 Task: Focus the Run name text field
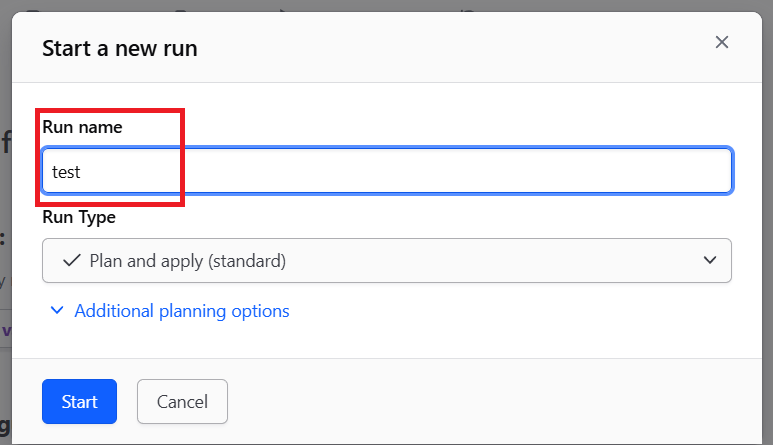click(x=387, y=171)
